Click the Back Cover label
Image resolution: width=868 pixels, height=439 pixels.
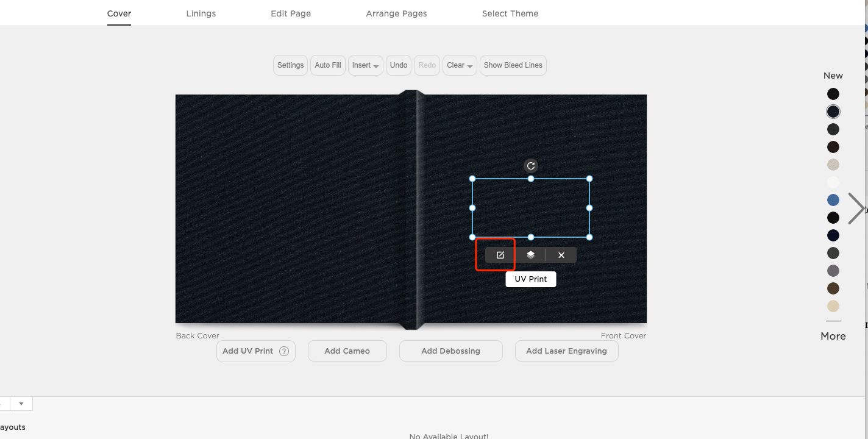coord(197,336)
